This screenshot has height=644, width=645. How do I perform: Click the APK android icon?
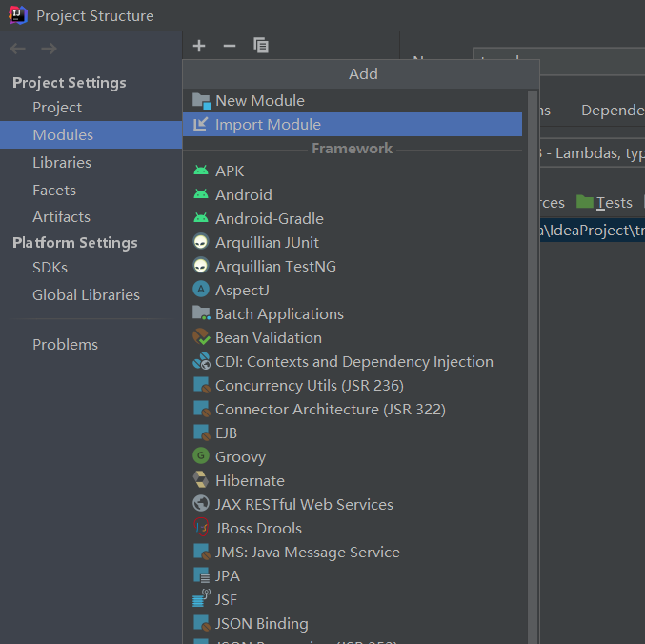pos(201,171)
